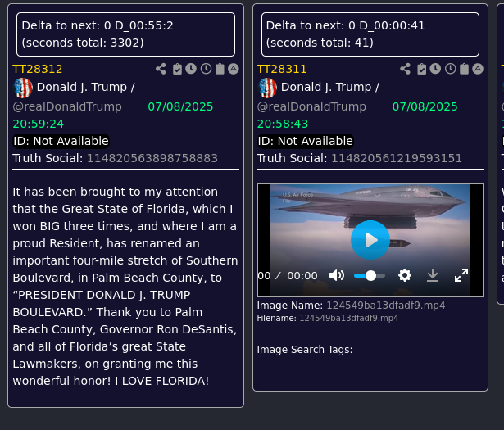This screenshot has width=504, height=430.
Task: Open video settings gear
Action: 405,275
